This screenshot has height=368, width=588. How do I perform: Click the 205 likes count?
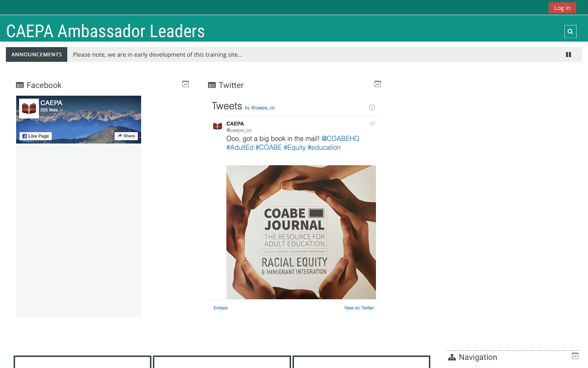pyautogui.click(x=49, y=110)
